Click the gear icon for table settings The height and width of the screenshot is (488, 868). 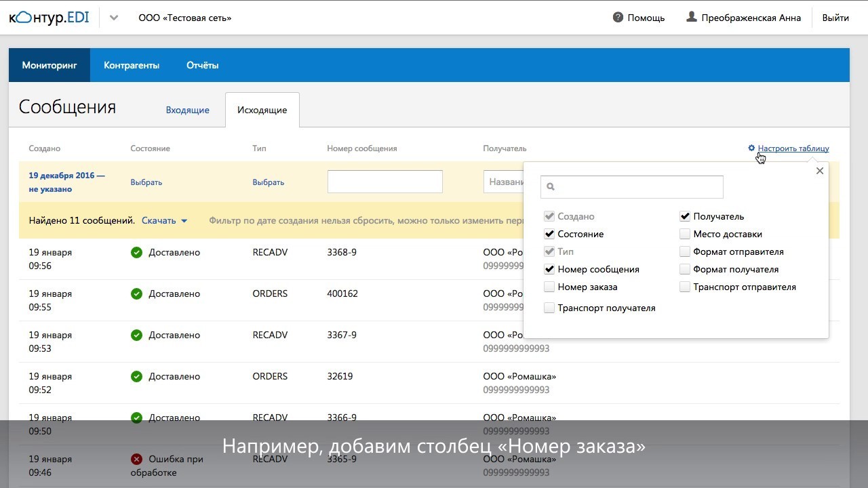751,148
